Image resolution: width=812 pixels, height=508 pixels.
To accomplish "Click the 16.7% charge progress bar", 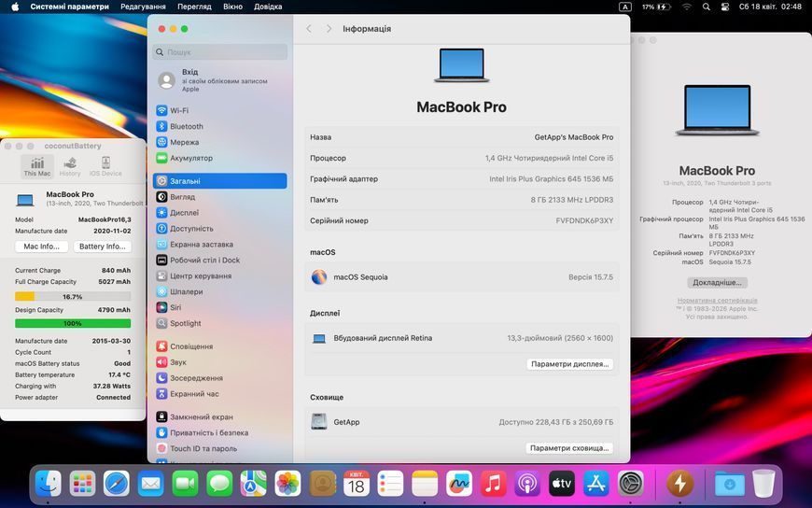I will pyautogui.click(x=73, y=297).
